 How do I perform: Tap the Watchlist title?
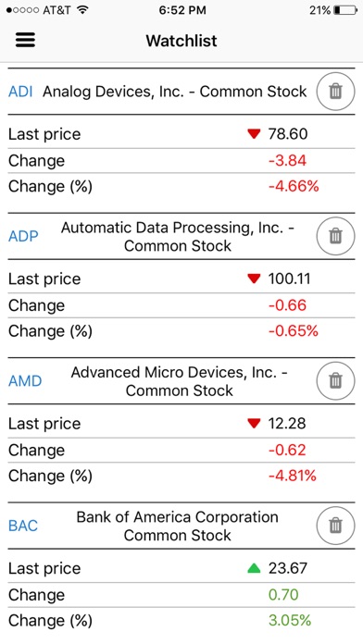[x=181, y=41]
